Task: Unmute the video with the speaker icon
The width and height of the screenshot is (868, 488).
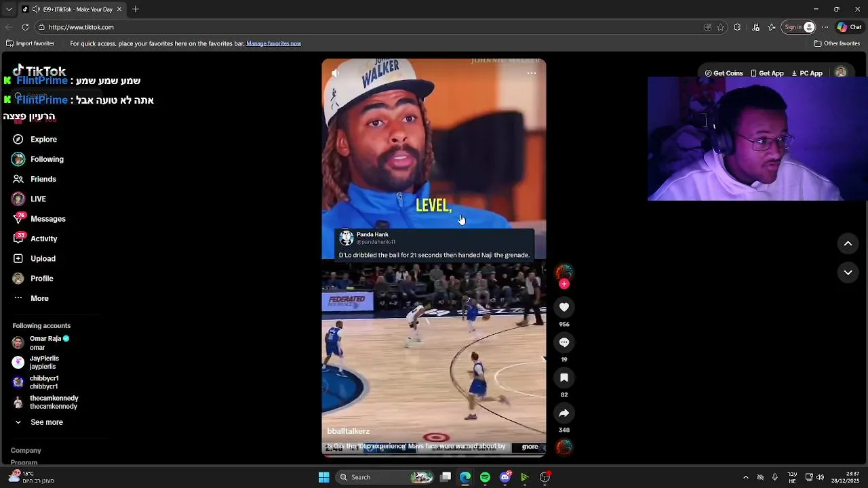Action: pos(335,73)
